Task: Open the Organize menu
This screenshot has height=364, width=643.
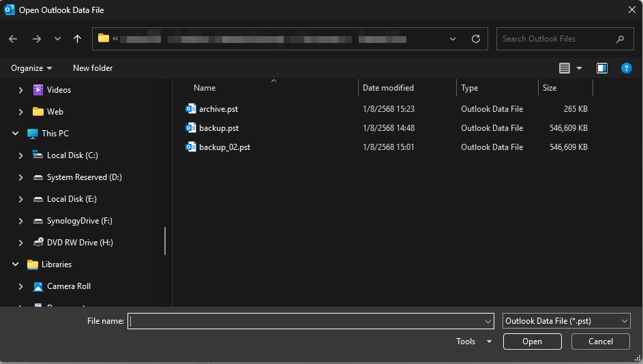Action: click(x=31, y=68)
